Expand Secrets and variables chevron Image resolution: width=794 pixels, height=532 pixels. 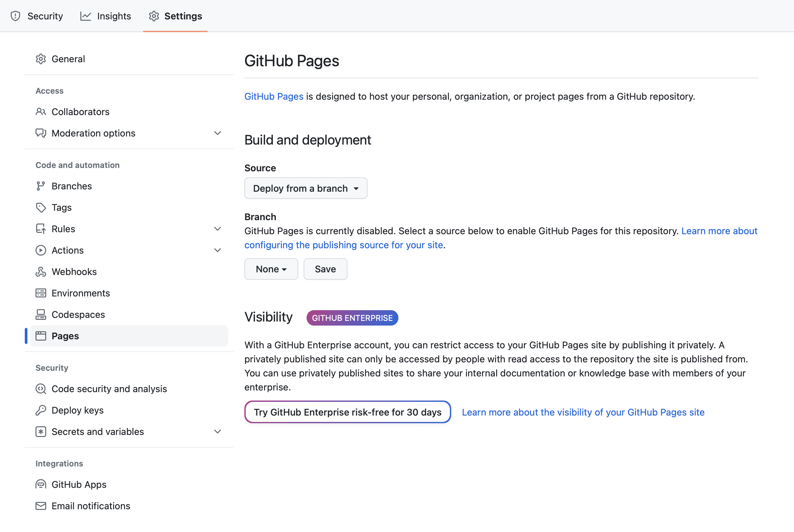pyautogui.click(x=218, y=432)
